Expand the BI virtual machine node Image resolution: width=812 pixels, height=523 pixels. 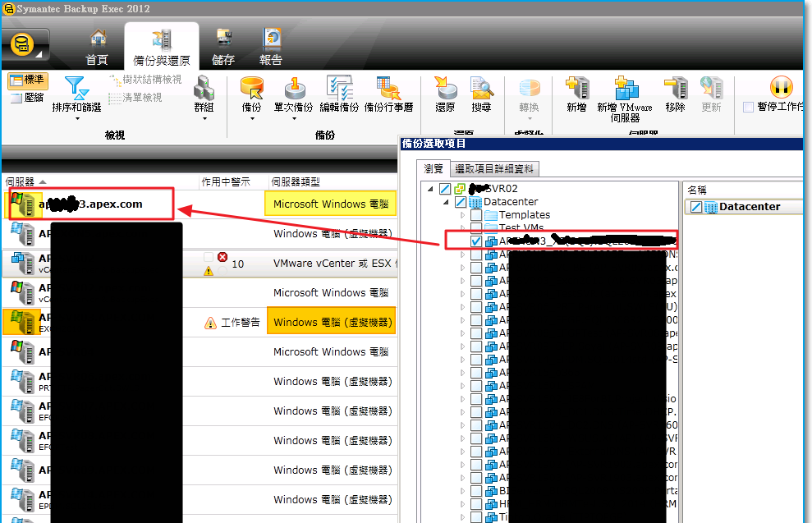(462, 490)
